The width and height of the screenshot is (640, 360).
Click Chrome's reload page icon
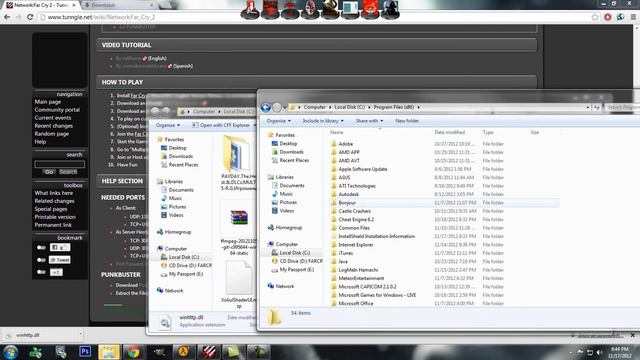pos(30,17)
